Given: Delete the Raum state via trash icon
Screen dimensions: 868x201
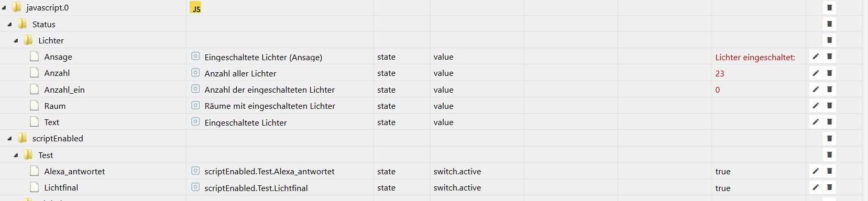Looking at the screenshot, I should click(x=829, y=106).
